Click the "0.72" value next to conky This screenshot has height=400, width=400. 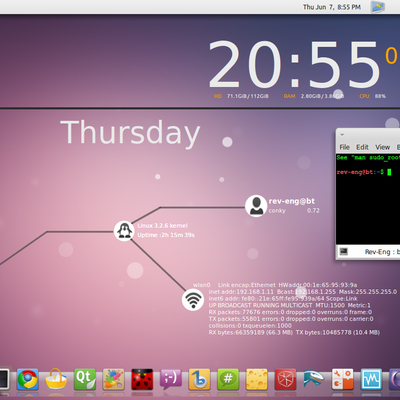point(313,211)
